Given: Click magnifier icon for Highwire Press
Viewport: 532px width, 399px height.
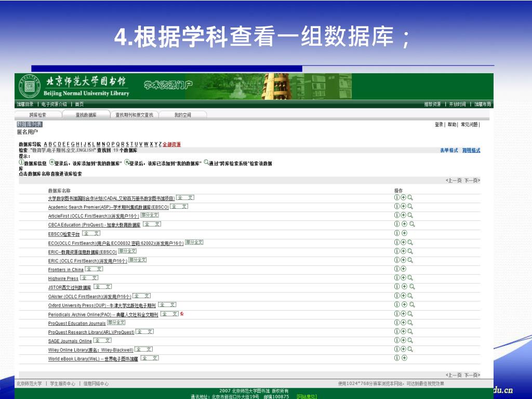Looking at the screenshot, I should coord(410,277).
